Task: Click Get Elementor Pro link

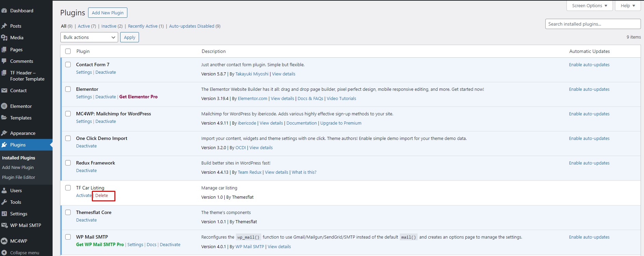Action: [x=138, y=97]
